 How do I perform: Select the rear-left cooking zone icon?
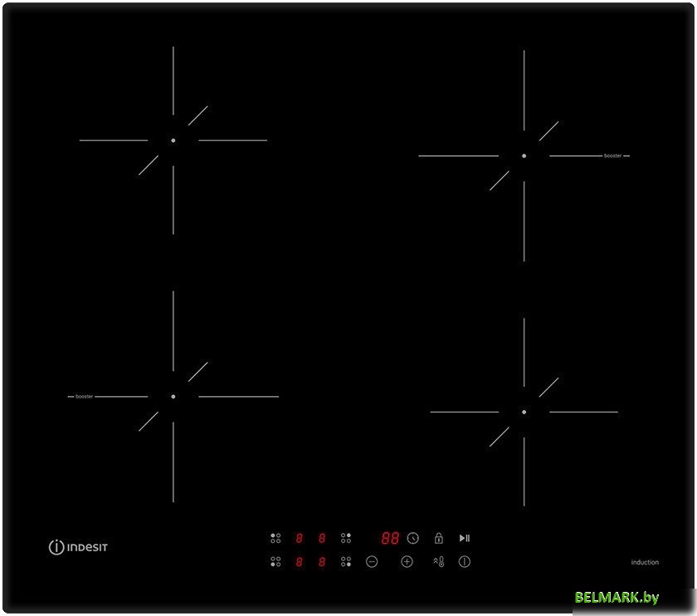[x=275, y=538]
